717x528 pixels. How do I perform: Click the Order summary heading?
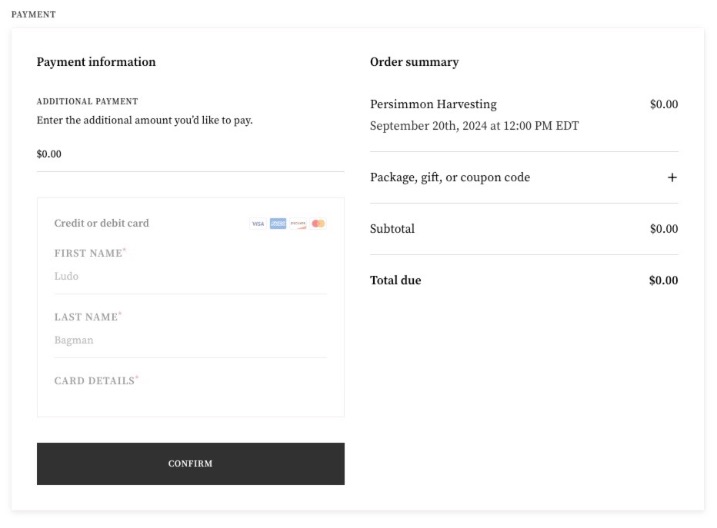(x=414, y=62)
